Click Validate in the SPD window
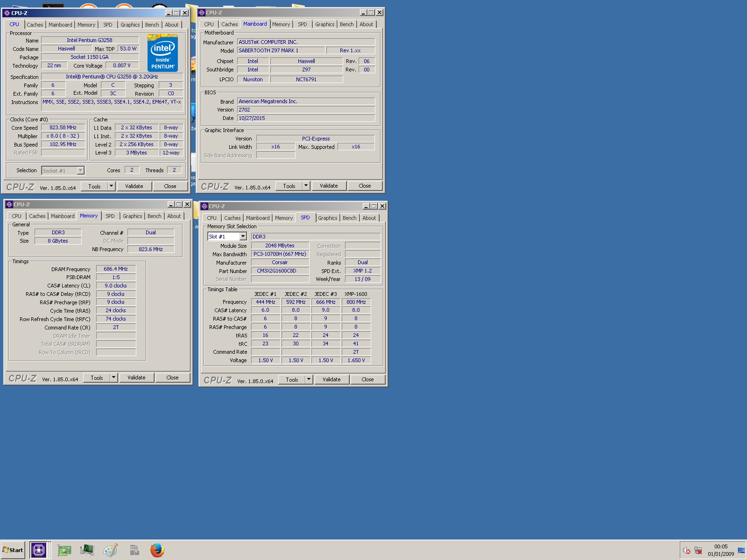This screenshot has width=747, height=560. 331,379
